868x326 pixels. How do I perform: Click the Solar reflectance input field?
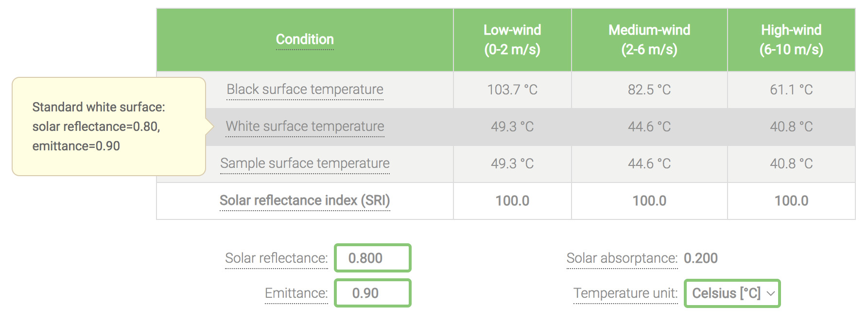pyautogui.click(x=372, y=258)
